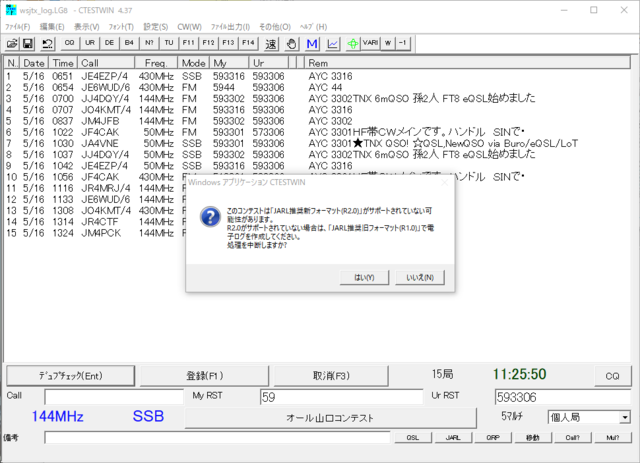640x463 pixels.
Task: Open file with the folder toolbar icon
Action: pos(13,43)
